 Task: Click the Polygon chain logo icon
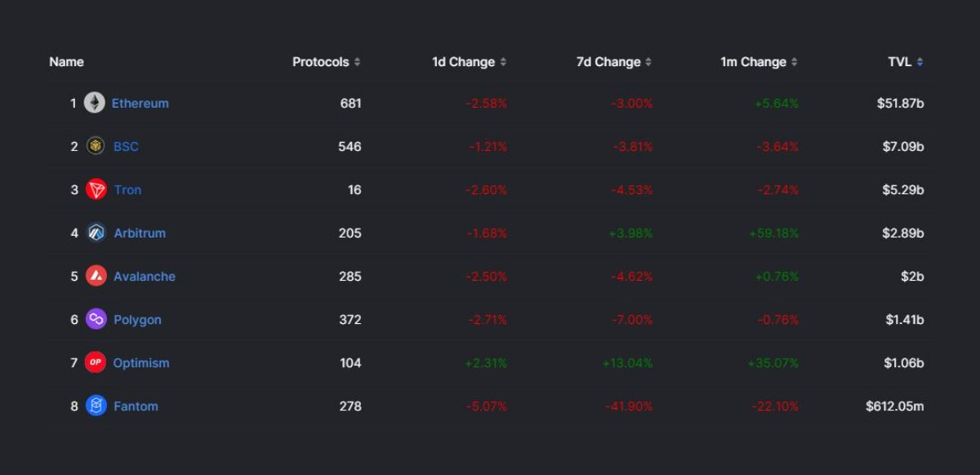tap(96, 319)
